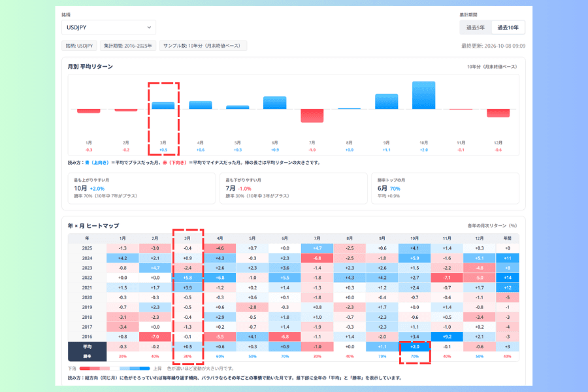
Task: Click the 勝率トップの月 6月 summary card
Action: point(445,188)
